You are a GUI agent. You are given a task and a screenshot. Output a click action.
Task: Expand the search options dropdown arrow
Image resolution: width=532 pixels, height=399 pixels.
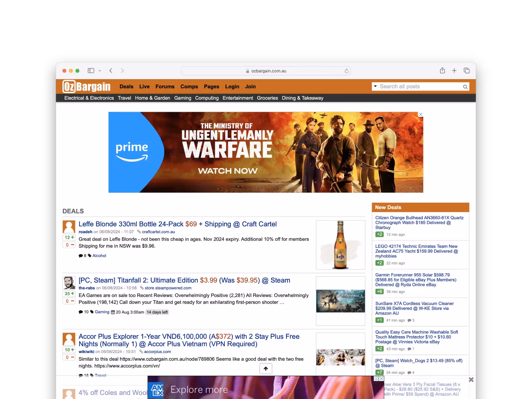[375, 86]
